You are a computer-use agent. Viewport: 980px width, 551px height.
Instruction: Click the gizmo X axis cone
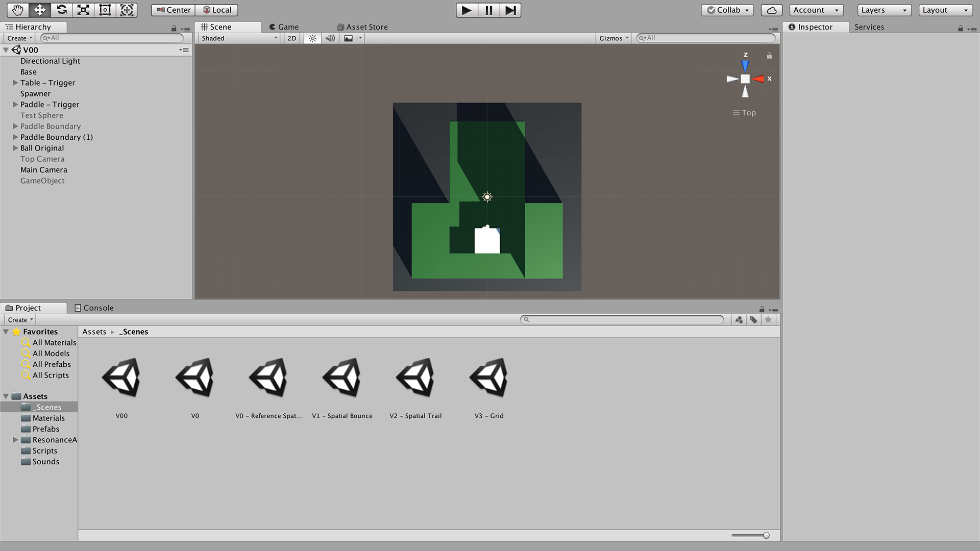pos(758,79)
